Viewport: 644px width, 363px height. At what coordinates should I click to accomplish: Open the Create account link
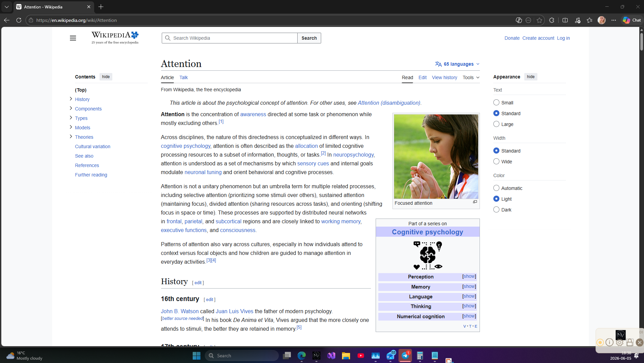[x=538, y=38]
